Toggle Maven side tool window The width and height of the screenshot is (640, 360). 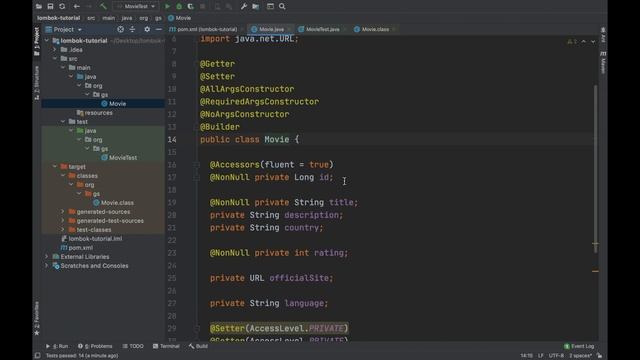(x=603, y=62)
